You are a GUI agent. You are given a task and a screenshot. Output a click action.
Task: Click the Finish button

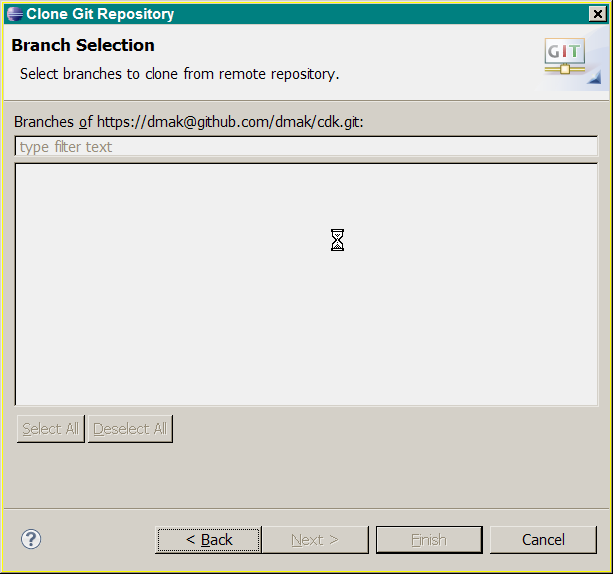point(429,540)
